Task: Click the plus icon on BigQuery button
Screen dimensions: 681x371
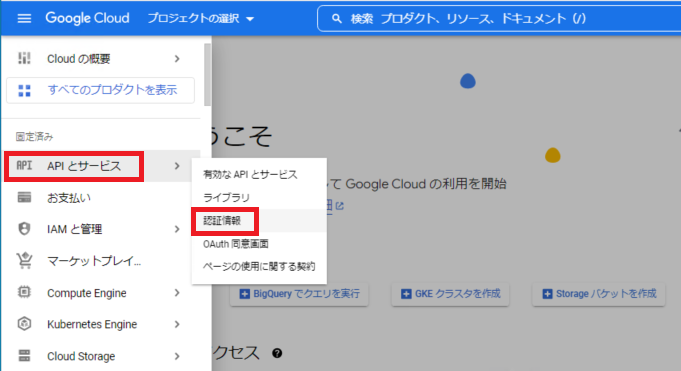Action: (x=245, y=294)
